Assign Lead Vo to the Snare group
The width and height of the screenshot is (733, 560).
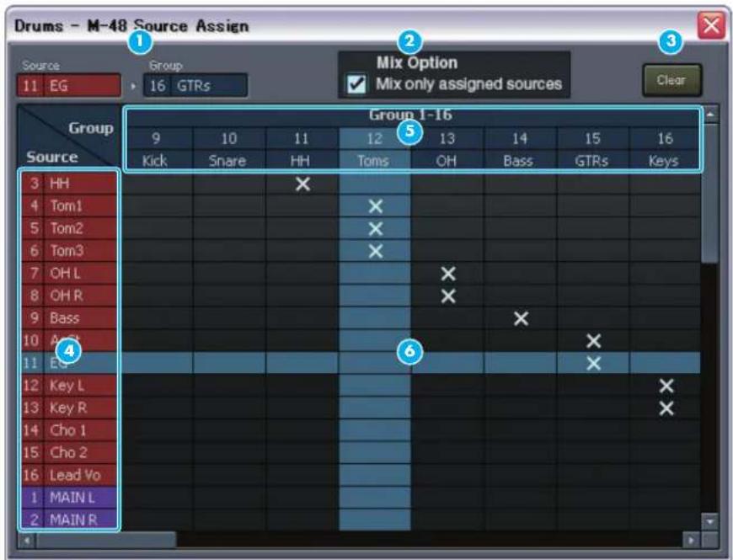[229, 476]
